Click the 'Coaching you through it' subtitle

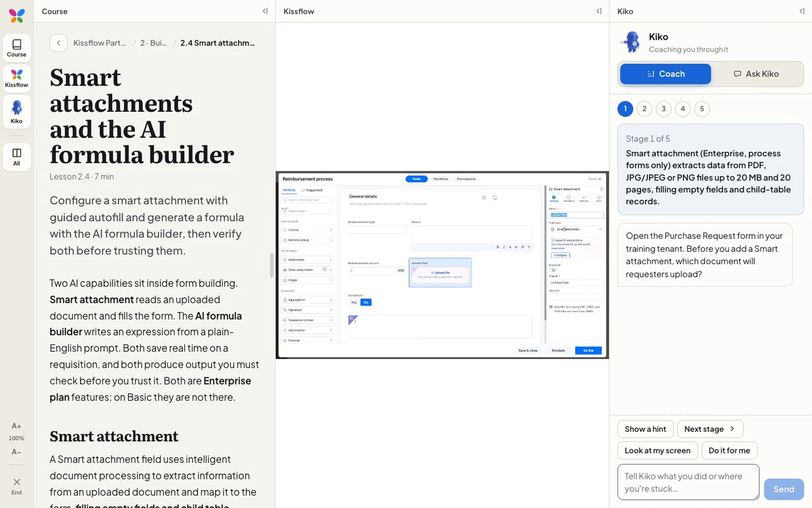(x=688, y=49)
